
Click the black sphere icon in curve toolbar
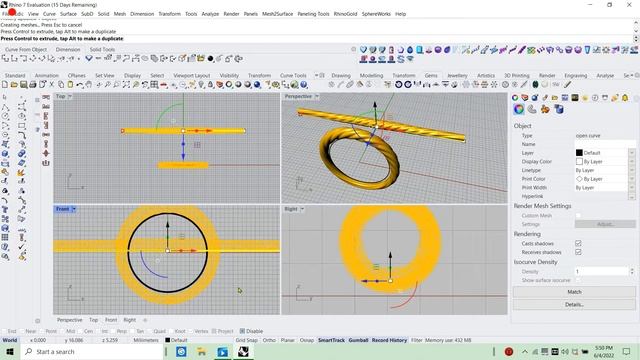click(211, 59)
